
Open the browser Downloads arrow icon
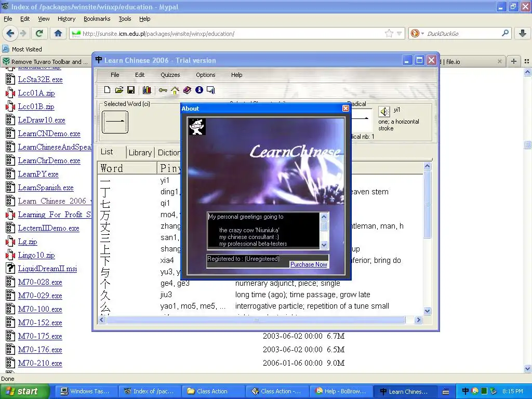pyautogui.click(x=523, y=33)
